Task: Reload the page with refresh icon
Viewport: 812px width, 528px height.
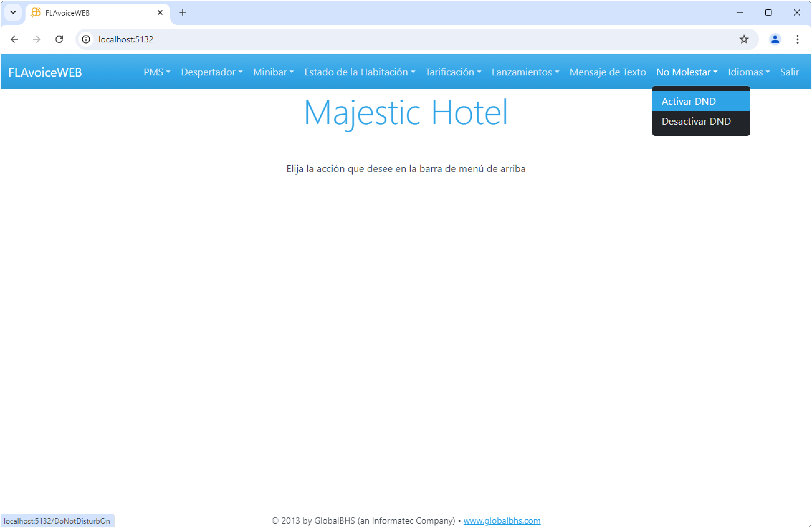Action: click(60, 39)
